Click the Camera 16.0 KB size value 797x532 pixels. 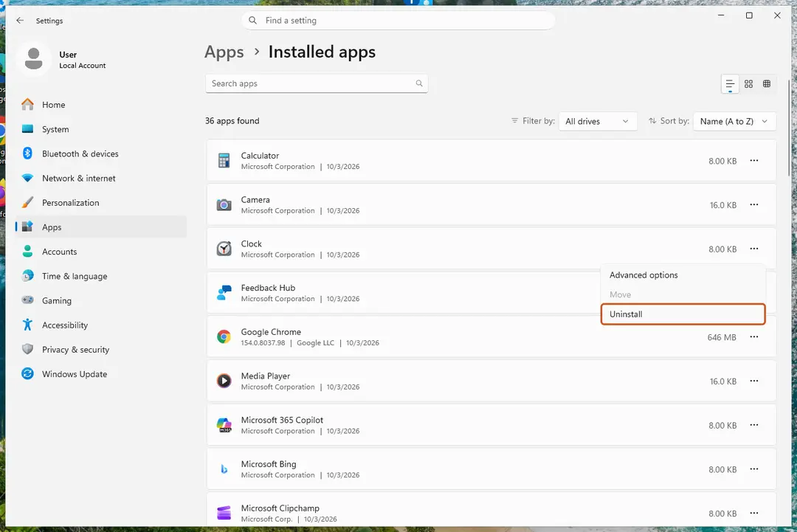[722, 205]
